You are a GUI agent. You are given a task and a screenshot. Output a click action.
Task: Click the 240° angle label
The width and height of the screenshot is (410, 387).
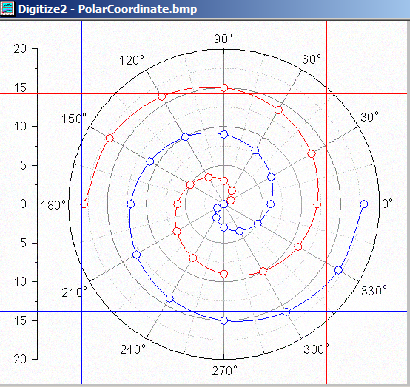point(133,349)
